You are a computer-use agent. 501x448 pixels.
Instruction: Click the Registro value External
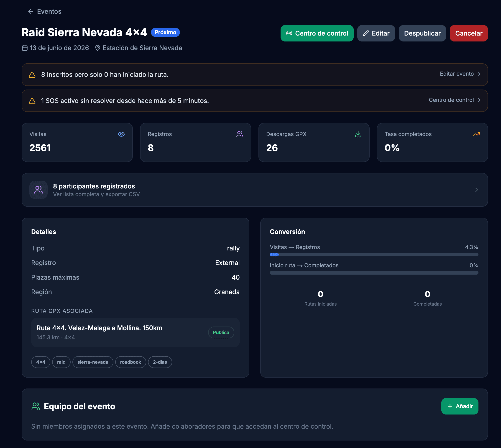click(227, 263)
